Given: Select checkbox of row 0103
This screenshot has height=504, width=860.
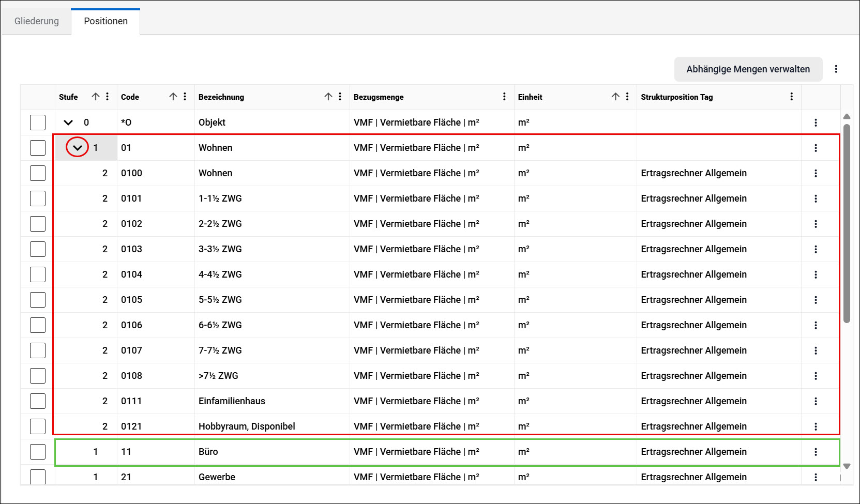Looking at the screenshot, I should coord(38,249).
